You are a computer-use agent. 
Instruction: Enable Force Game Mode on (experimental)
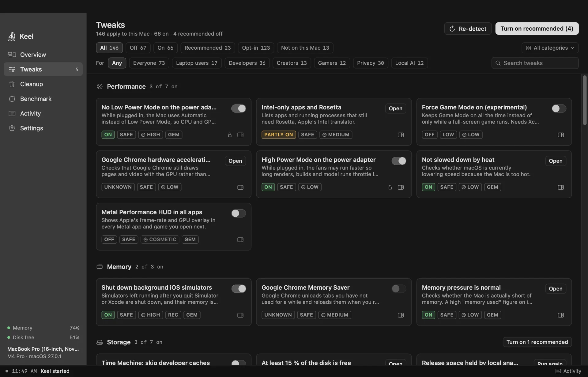tap(559, 109)
